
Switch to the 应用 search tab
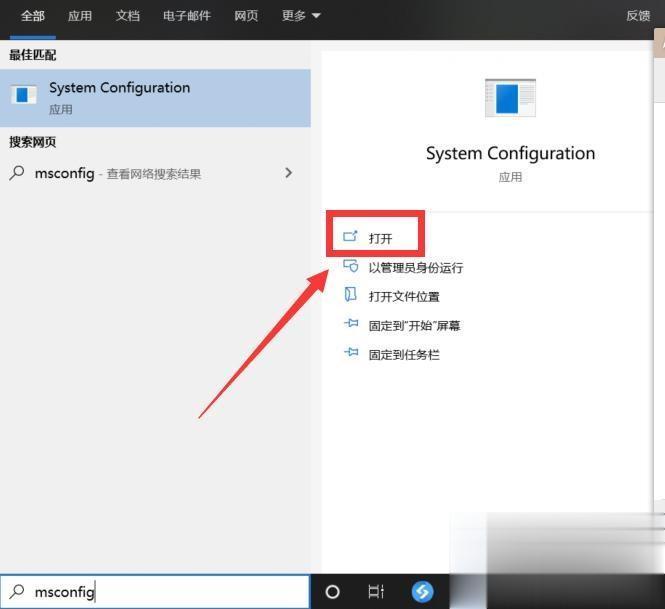tap(80, 16)
